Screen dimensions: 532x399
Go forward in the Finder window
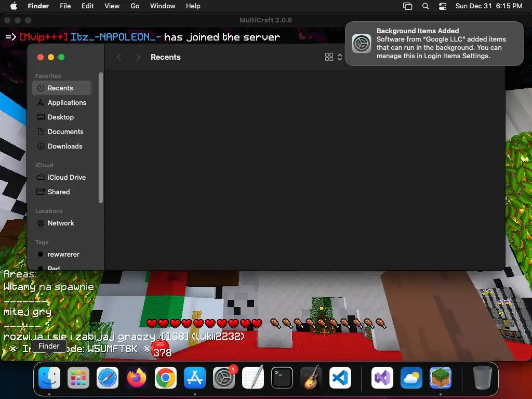coord(138,57)
